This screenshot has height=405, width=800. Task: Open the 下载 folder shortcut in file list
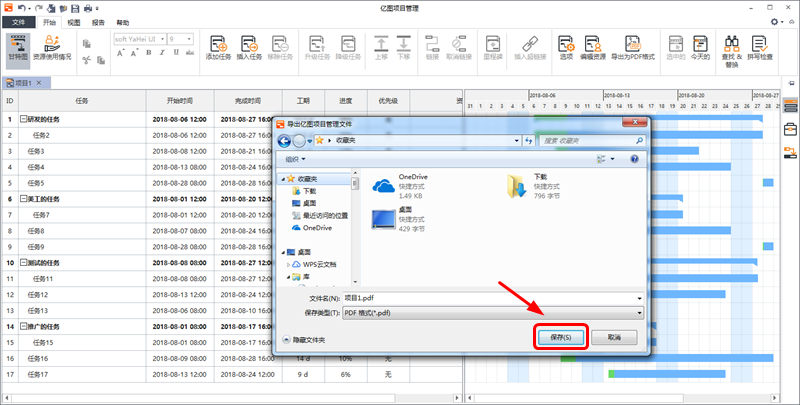(534, 186)
